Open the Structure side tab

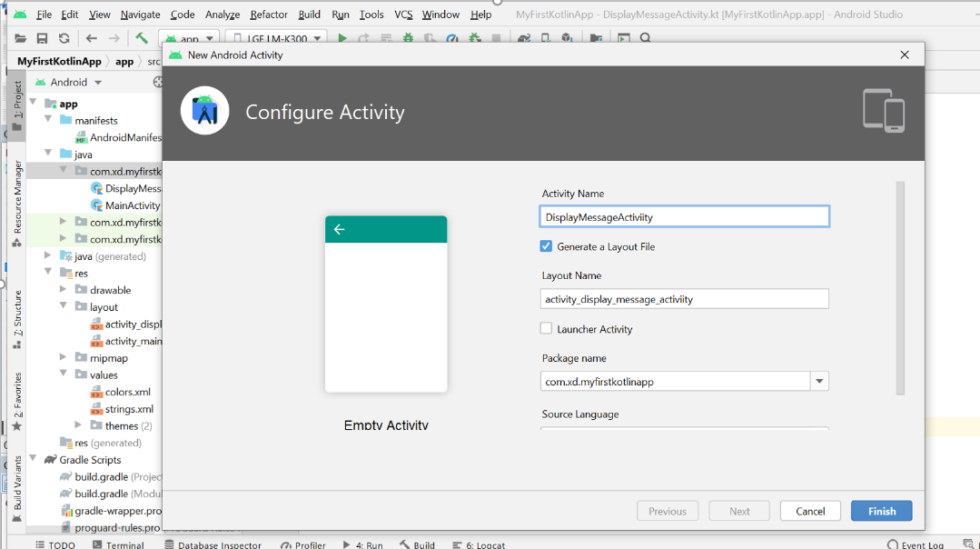click(x=17, y=319)
